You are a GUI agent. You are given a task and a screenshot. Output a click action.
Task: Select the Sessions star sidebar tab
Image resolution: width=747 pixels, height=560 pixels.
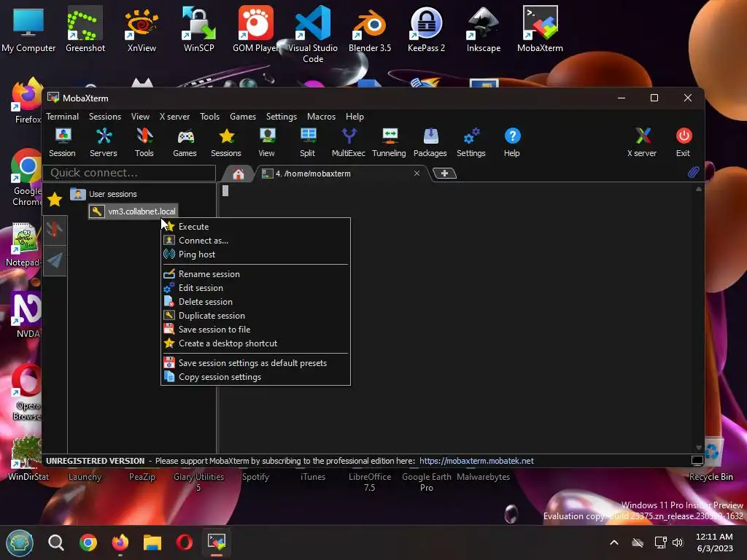pos(55,199)
